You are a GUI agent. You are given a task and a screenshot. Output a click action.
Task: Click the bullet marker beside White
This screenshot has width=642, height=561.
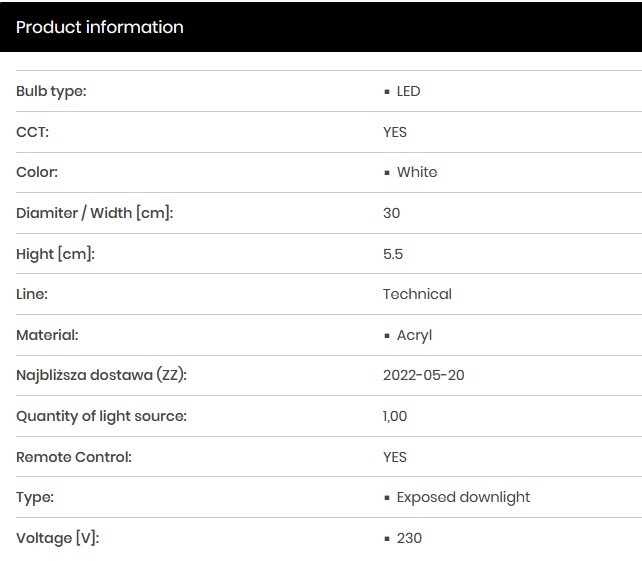pos(387,173)
